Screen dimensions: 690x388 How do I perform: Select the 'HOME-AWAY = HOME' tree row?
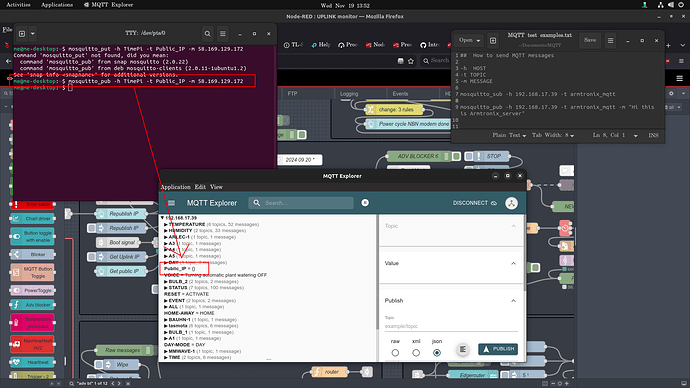(189, 313)
